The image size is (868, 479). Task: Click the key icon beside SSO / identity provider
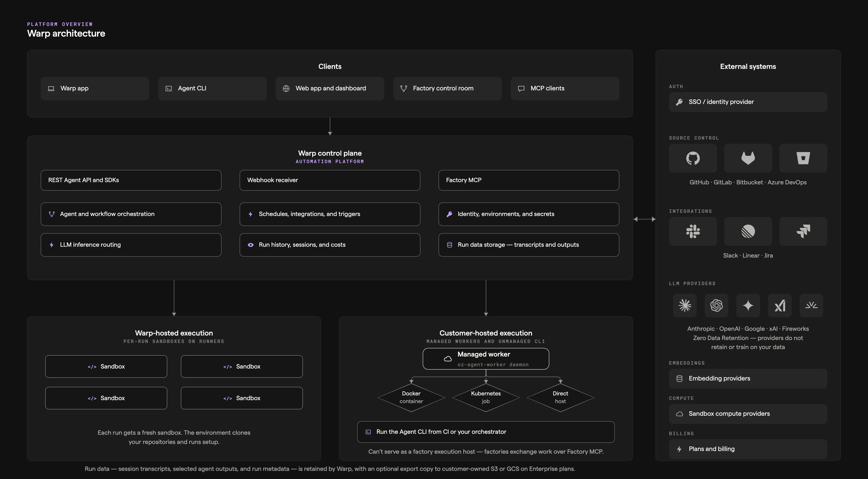[x=679, y=102]
